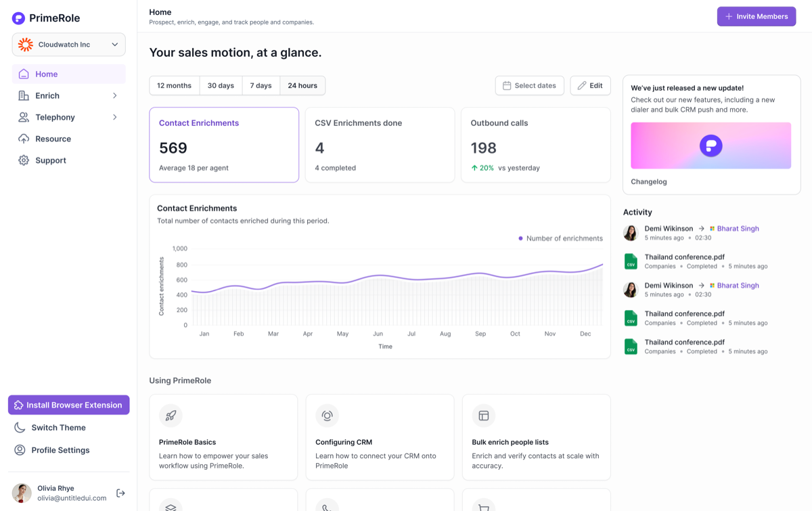Image resolution: width=812 pixels, height=511 pixels.
Task: Click the Changelog gradient banner image
Action: pos(710,146)
